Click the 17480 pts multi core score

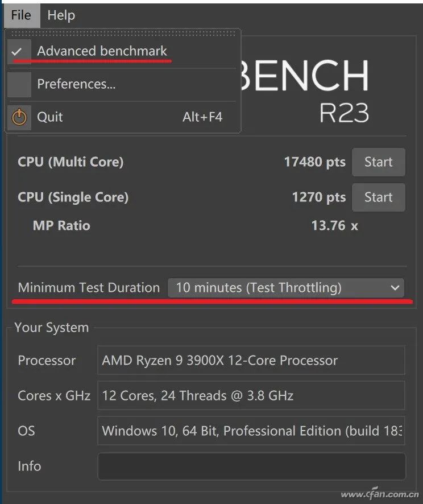314,162
